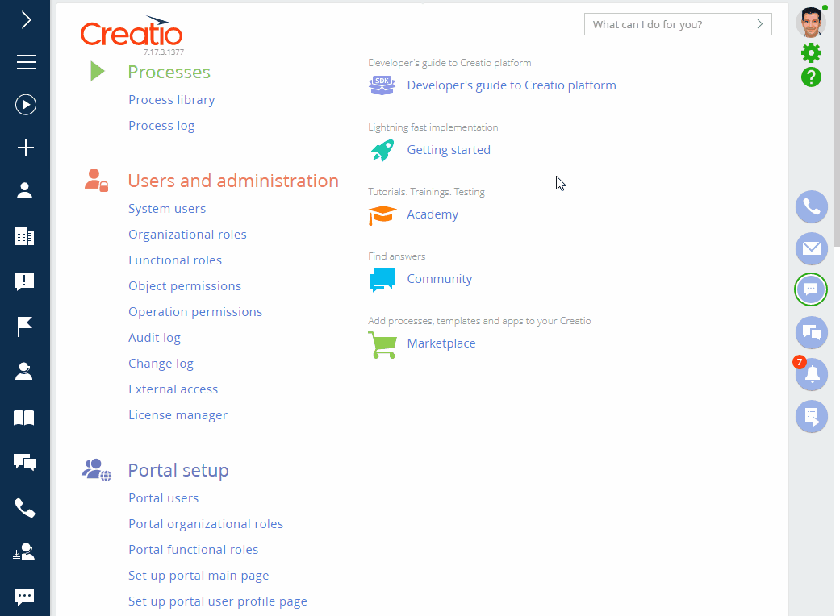This screenshot has height=616, width=840.
Task: Open Operation permissions link
Action: 195,312
